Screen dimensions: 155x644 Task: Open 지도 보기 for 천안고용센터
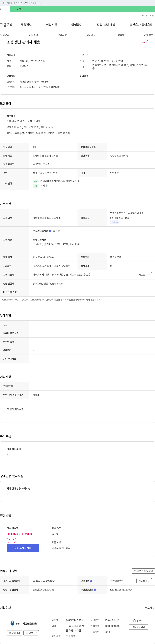144,581
